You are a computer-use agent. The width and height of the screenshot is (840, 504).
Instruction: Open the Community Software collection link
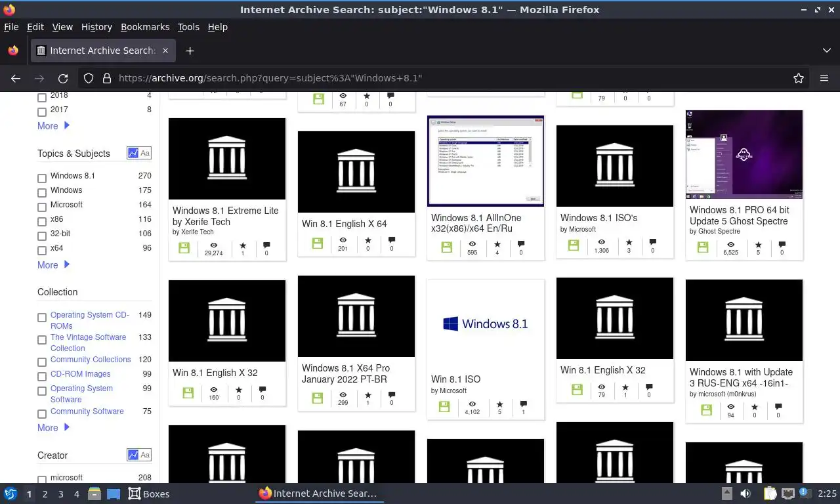tap(87, 411)
